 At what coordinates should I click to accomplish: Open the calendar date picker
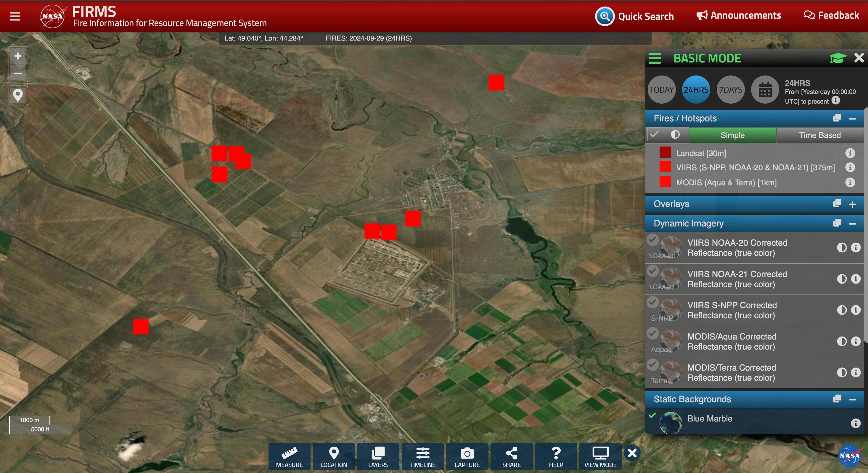coord(765,90)
